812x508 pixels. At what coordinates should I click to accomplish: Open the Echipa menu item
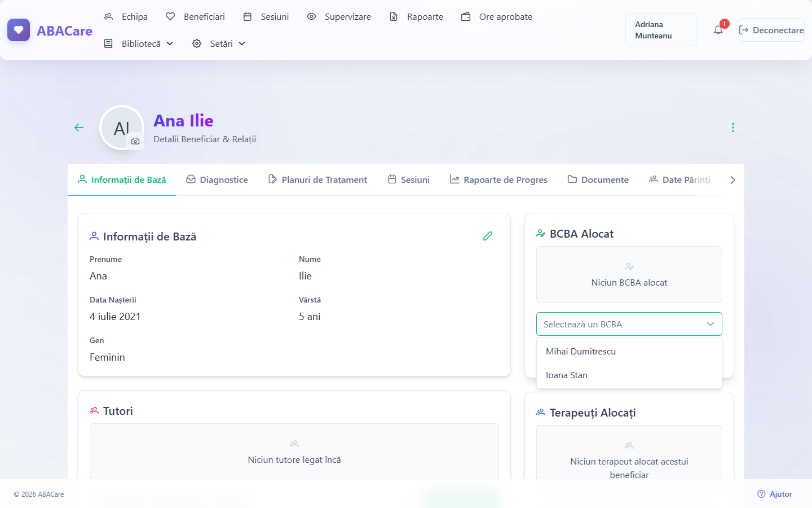click(x=126, y=16)
